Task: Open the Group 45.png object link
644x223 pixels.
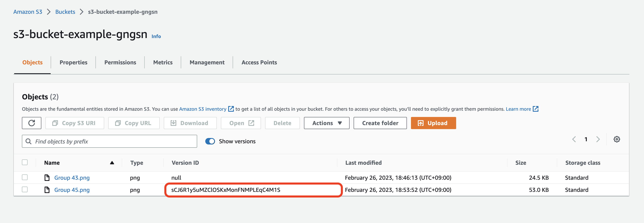Action: [72, 190]
